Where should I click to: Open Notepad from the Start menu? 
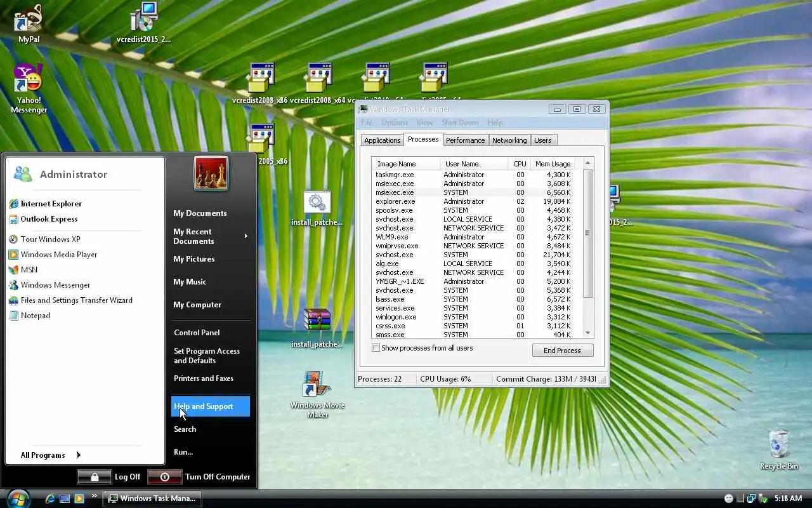coord(29,316)
